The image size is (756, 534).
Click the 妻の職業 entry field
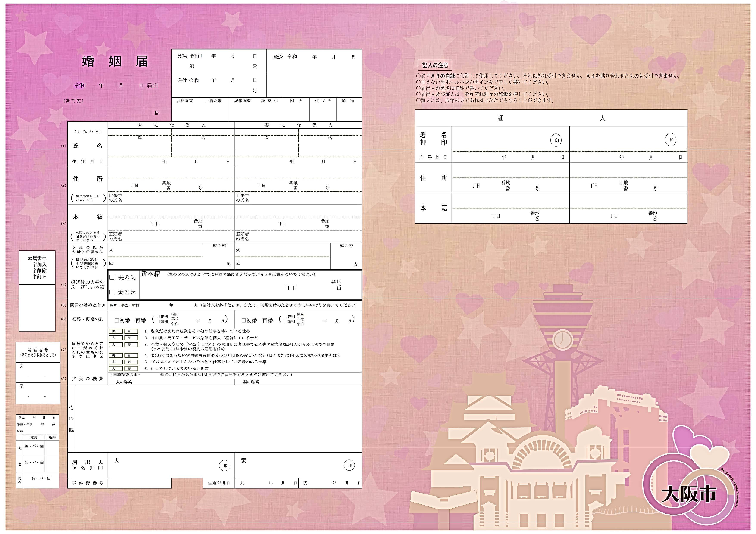point(298,382)
